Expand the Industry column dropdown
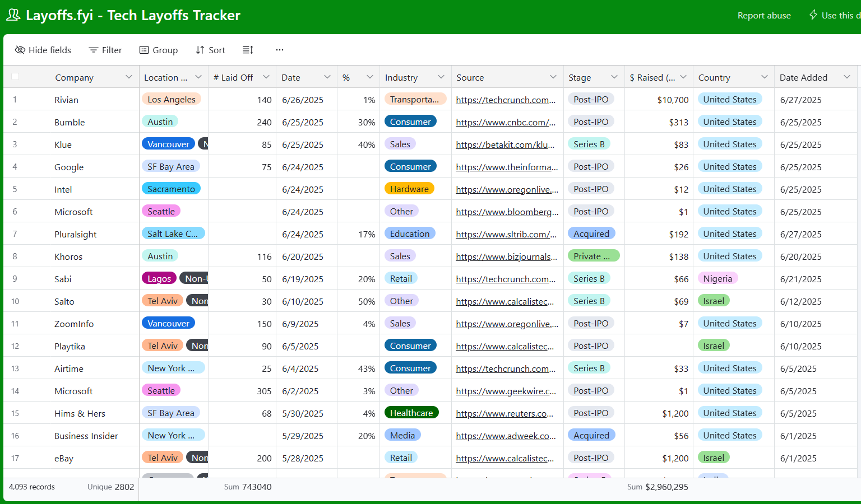 point(441,77)
